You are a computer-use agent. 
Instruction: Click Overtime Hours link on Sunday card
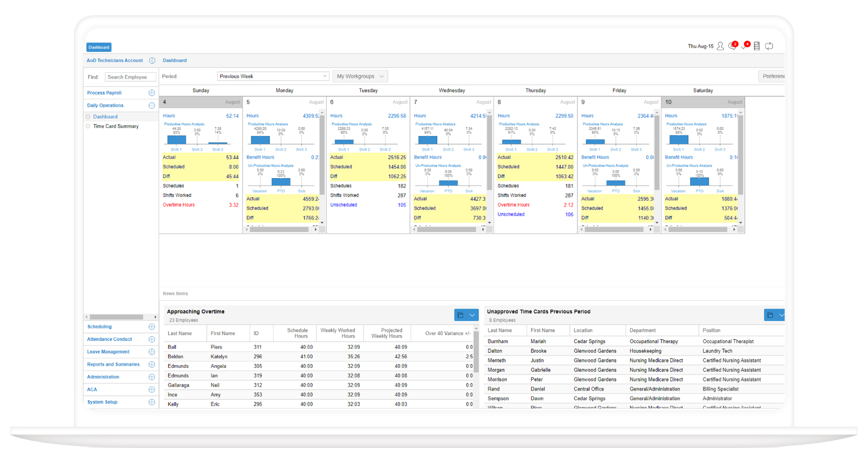(179, 205)
